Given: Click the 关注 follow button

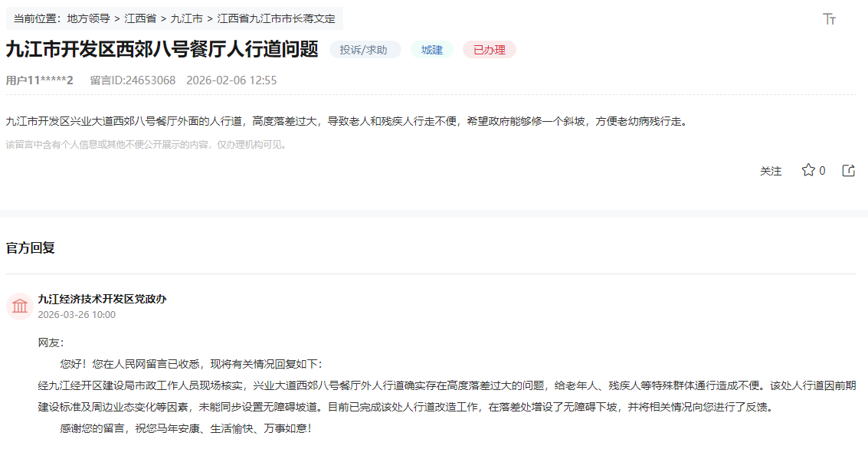Looking at the screenshot, I should click(x=771, y=171).
